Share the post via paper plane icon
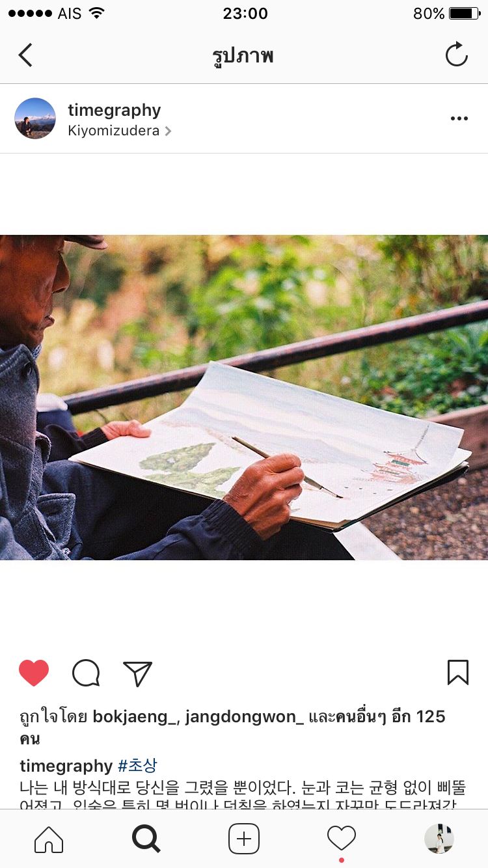This screenshot has height=868, width=488. tap(137, 673)
